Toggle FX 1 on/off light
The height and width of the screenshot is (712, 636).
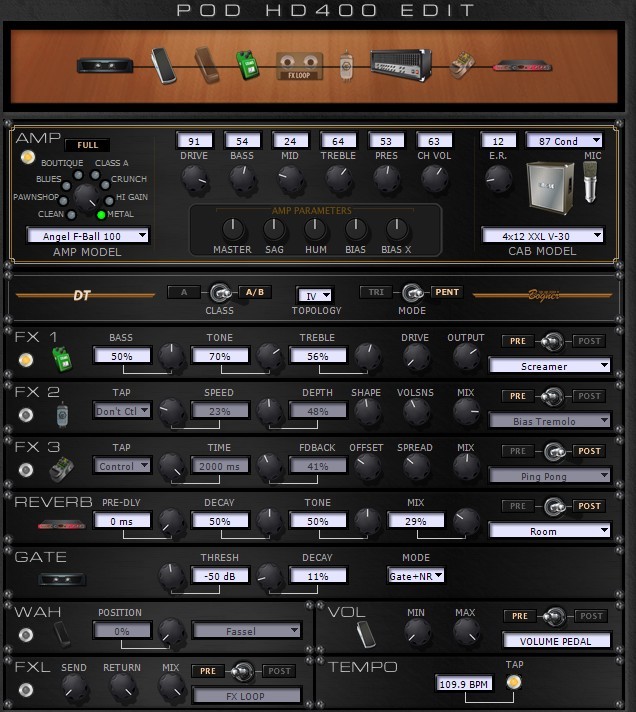click(26, 360)
